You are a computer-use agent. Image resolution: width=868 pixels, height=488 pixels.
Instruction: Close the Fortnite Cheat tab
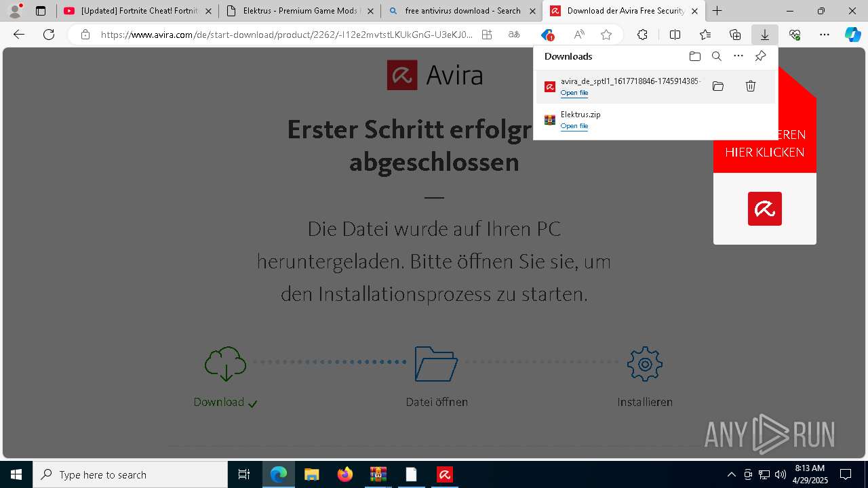tap(208, 11)
